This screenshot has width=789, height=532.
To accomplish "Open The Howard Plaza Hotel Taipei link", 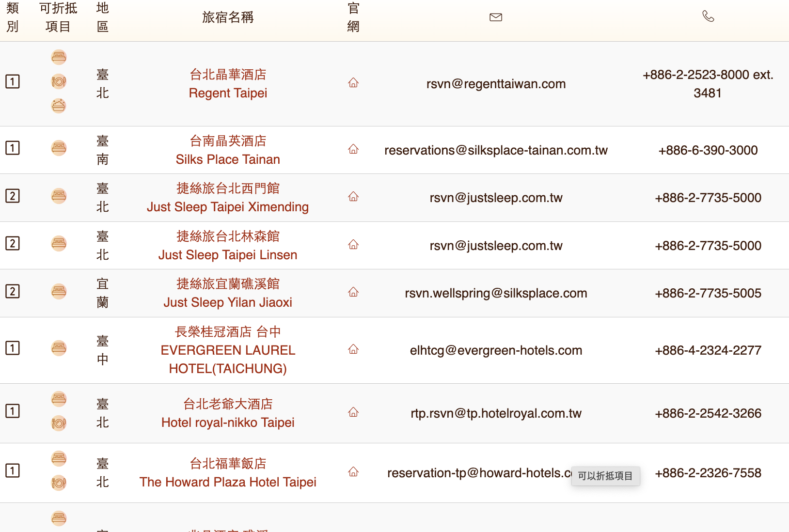I will [x=228, y=473].
